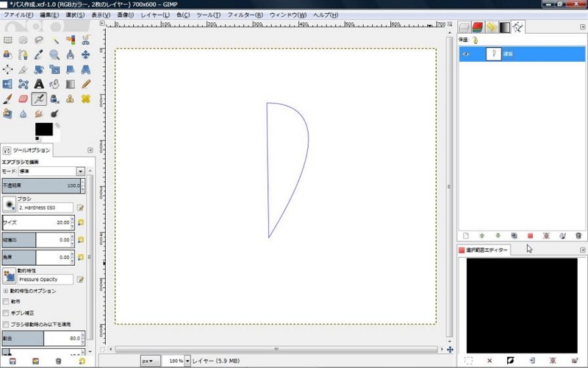Enable ブラシ移動時のみ以下を適用 checkbox
Image resolution: width=588 pixels, height=368 pixels.
point(6,324)
